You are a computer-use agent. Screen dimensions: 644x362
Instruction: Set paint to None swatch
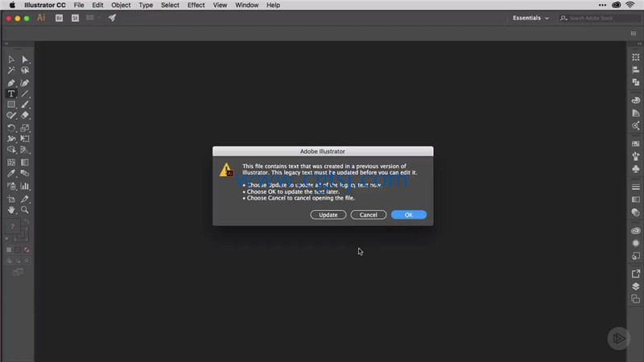click(27, 250)
